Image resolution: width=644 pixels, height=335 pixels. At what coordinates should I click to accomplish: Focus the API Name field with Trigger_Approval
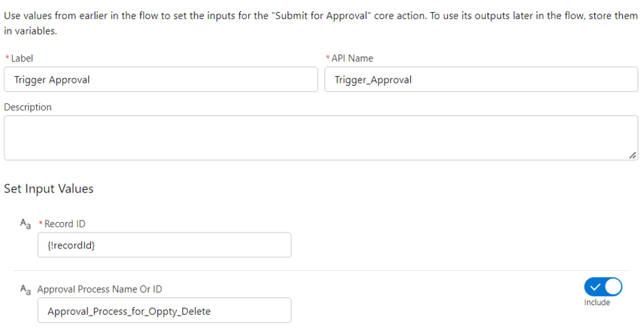click(481, 79)
